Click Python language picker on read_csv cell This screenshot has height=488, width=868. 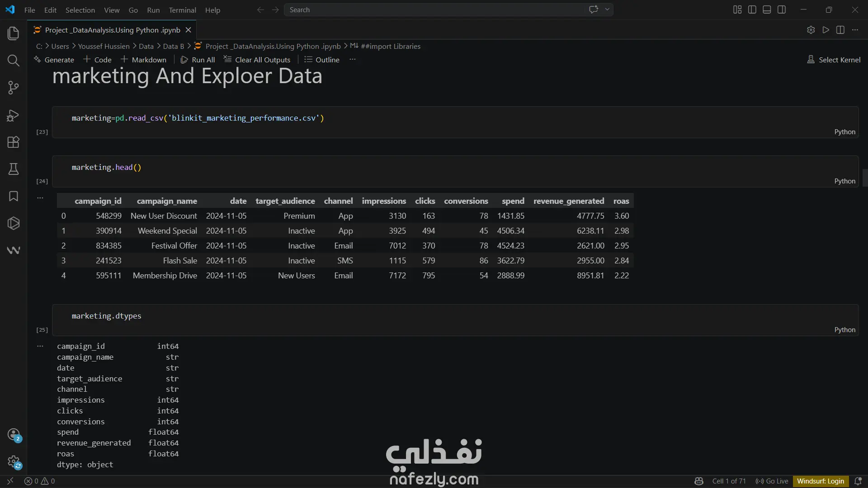point(844,132)
